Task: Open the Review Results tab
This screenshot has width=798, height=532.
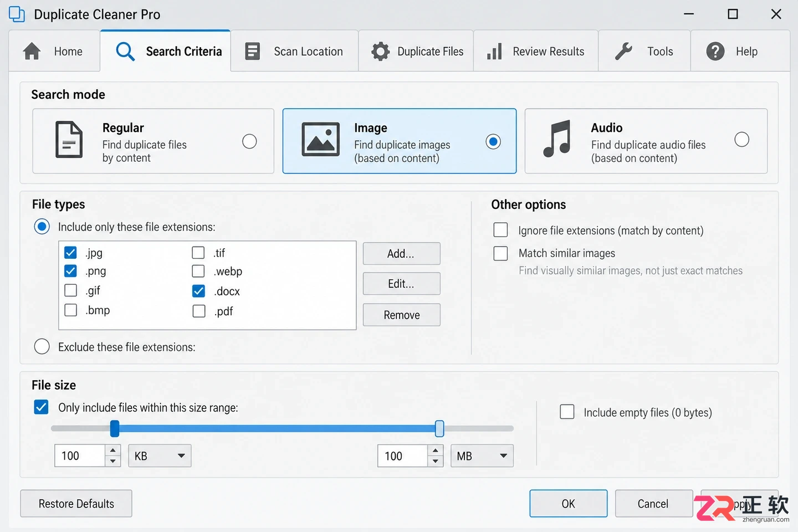Action: pyautogui.click(x=535, y=51)
